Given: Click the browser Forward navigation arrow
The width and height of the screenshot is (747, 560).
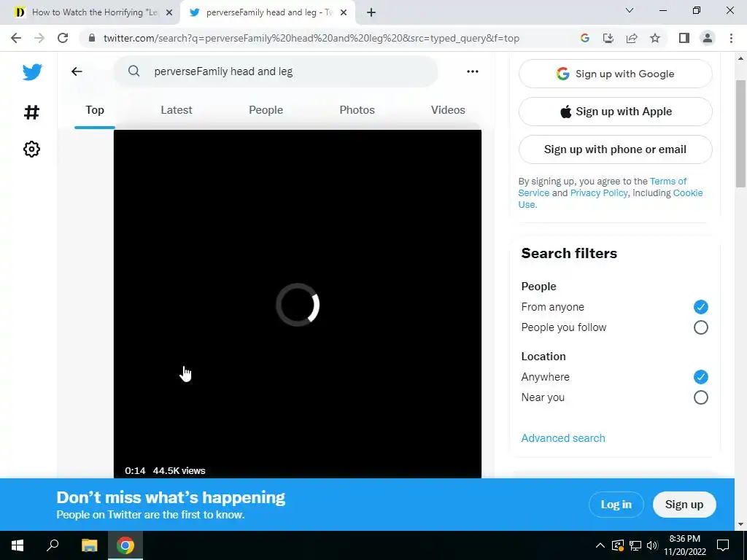Looking at the screenshot, I should click(39, 38).
